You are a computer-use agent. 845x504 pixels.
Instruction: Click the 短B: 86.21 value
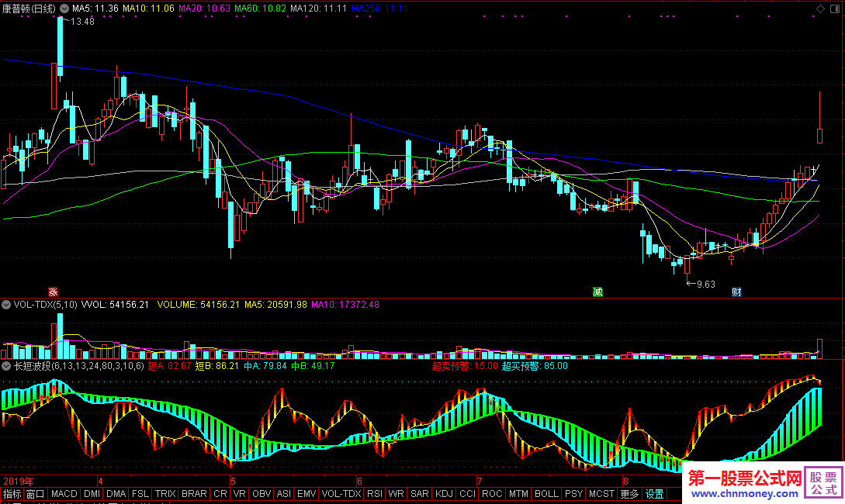tap(216, 366)
